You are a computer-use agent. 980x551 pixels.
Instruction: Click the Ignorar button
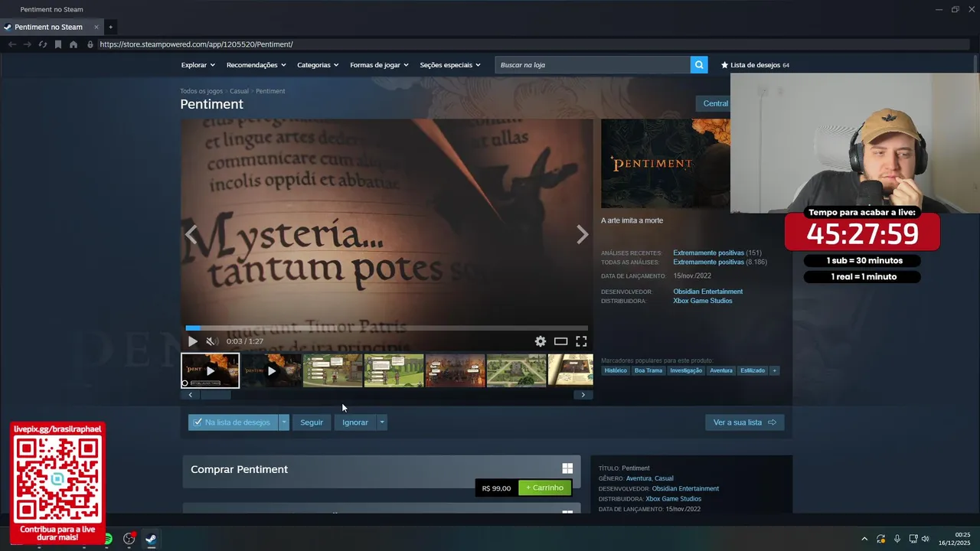pyautogui.click(x=355, y=422)
